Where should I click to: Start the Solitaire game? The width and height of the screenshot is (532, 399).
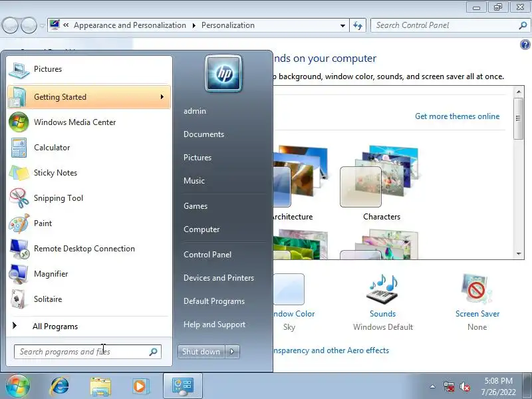point(89,299)
